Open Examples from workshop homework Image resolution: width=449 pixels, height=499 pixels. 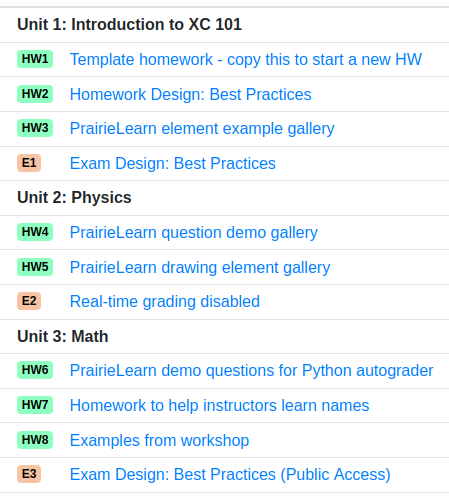(160, 441)
